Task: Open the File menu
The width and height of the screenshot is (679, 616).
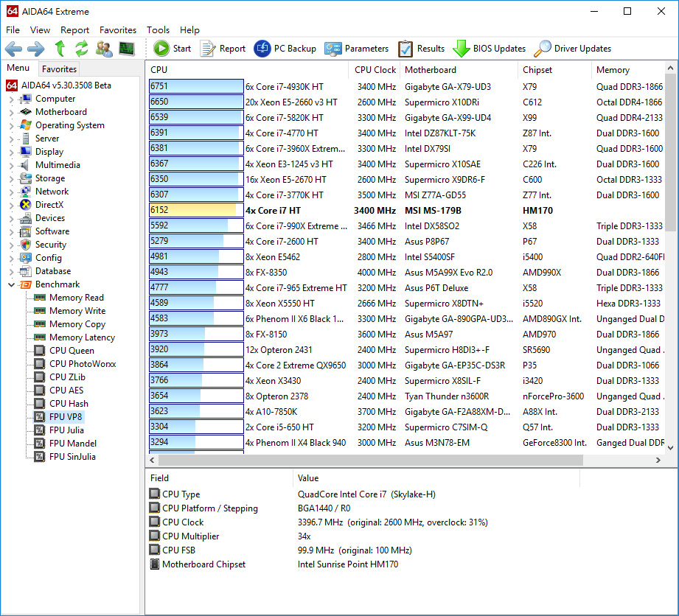Action: (x=13, y=30)
